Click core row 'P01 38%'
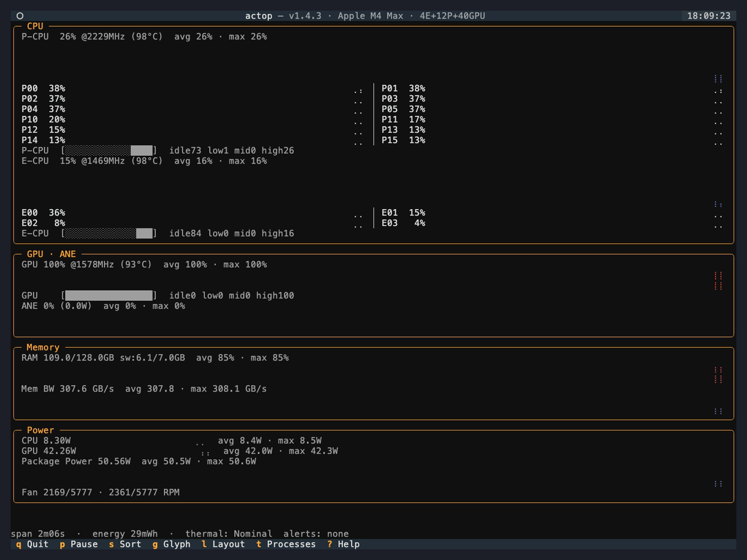The height and width of the screenshot is (560, 747). click(403, 89)
